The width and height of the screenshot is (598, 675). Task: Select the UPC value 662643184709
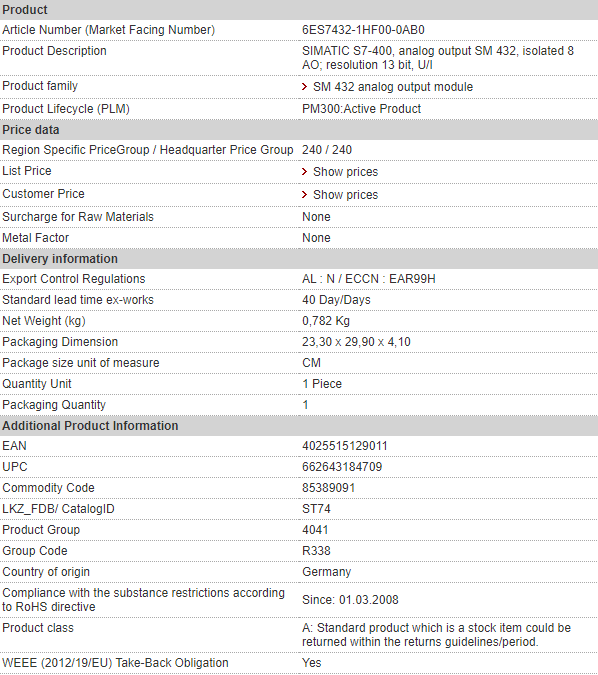(342, 467)
